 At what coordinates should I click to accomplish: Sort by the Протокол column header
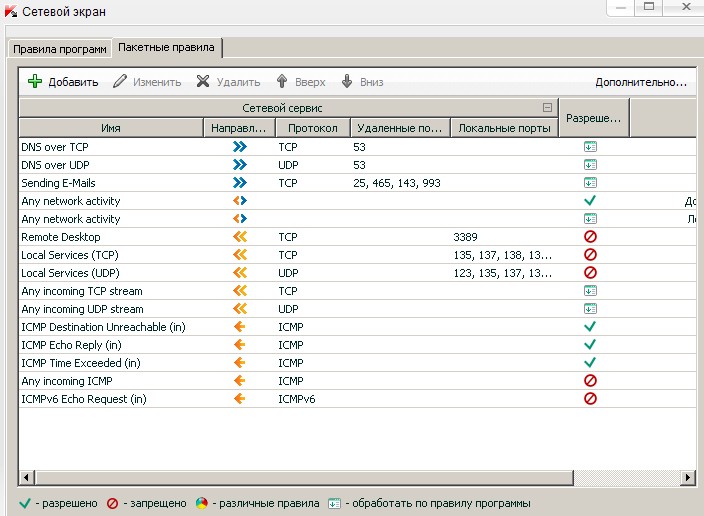pos(312,128)
